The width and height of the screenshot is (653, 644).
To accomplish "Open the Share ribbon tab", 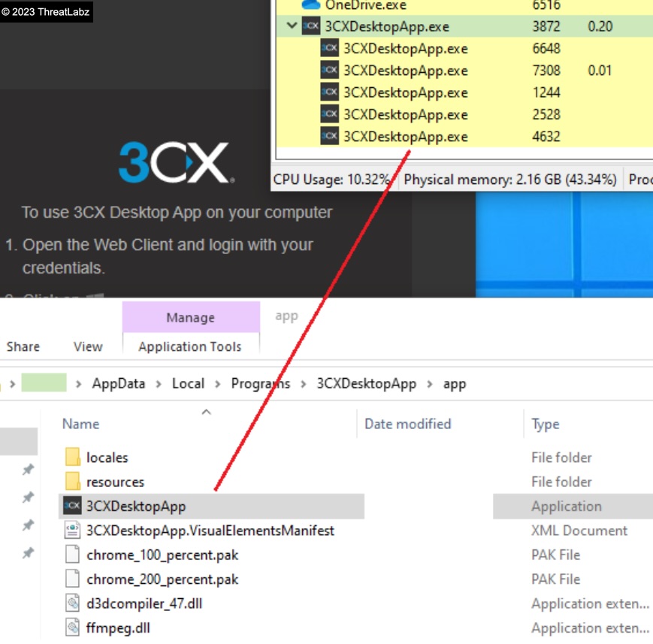I will (x=23, y=346).
